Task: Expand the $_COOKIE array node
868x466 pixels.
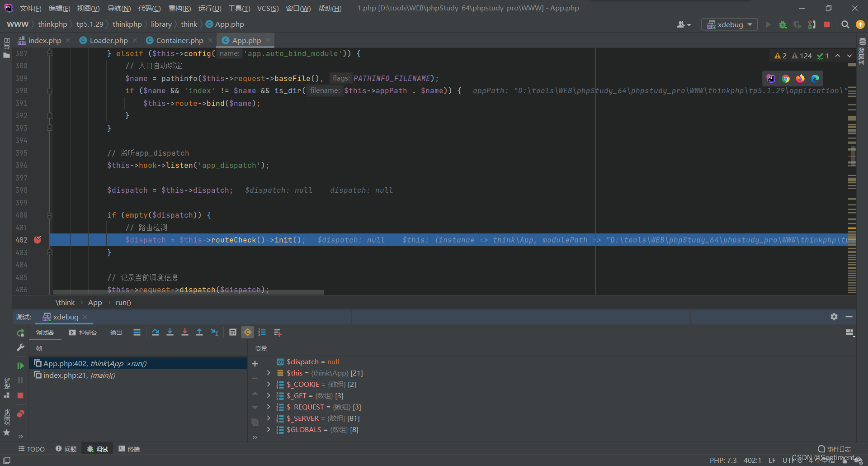Action: point(269,384)
